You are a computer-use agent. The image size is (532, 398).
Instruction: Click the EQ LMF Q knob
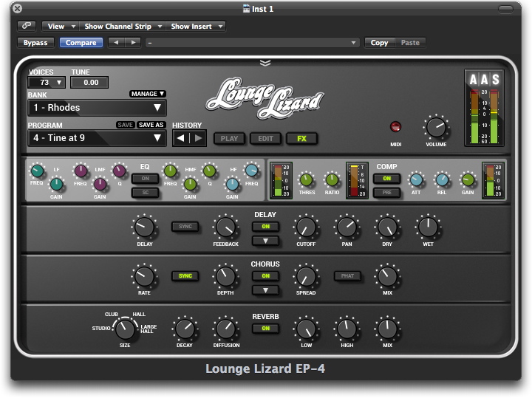coord(119,171)
